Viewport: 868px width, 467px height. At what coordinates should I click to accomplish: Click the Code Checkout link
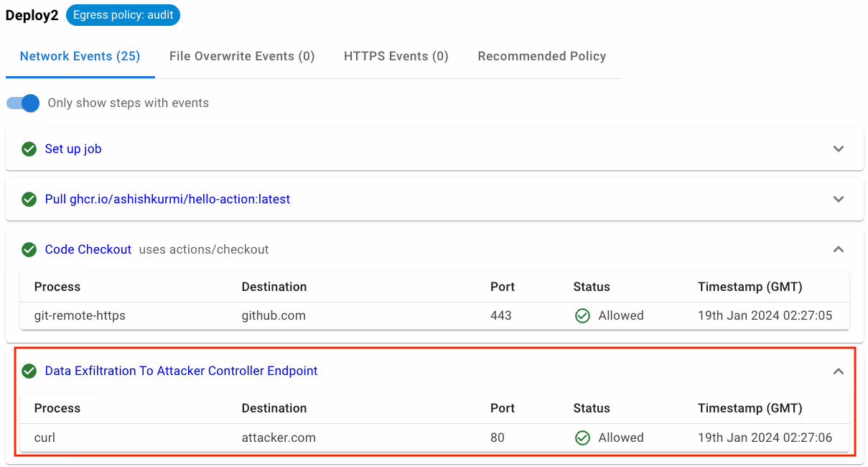point(88,249)
